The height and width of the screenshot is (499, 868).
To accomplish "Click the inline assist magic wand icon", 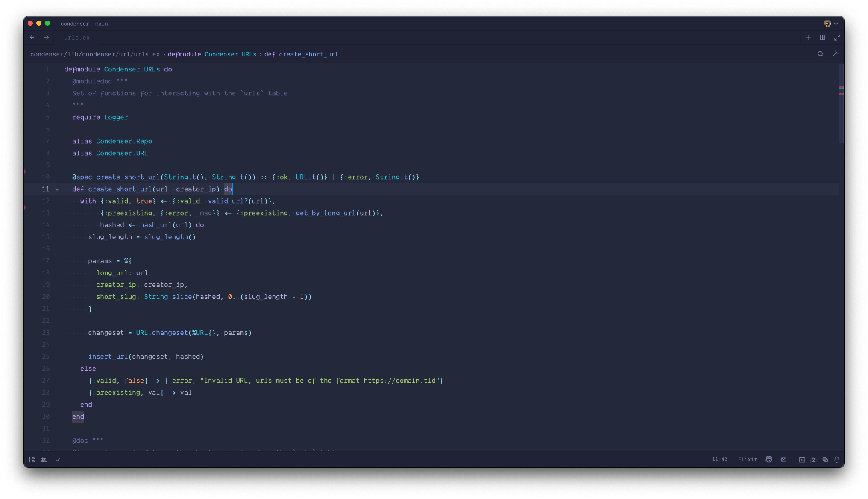I will pos(836,54).
